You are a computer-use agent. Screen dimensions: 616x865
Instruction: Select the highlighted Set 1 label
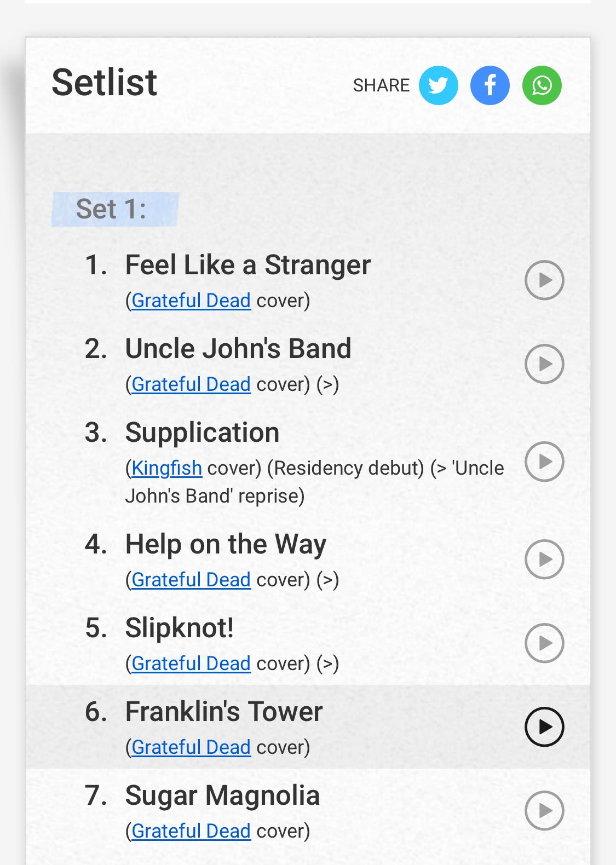(116, 209)
